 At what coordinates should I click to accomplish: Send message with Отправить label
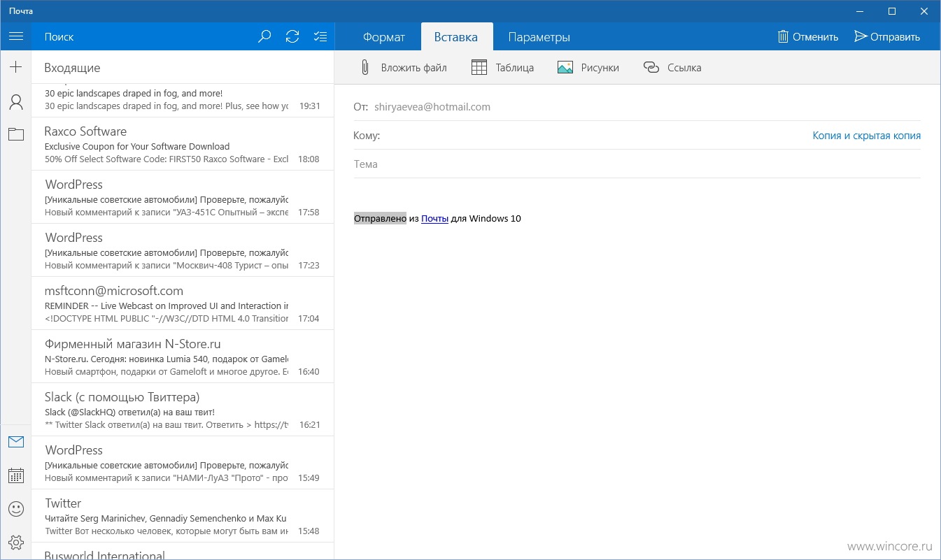click(896, 37)
